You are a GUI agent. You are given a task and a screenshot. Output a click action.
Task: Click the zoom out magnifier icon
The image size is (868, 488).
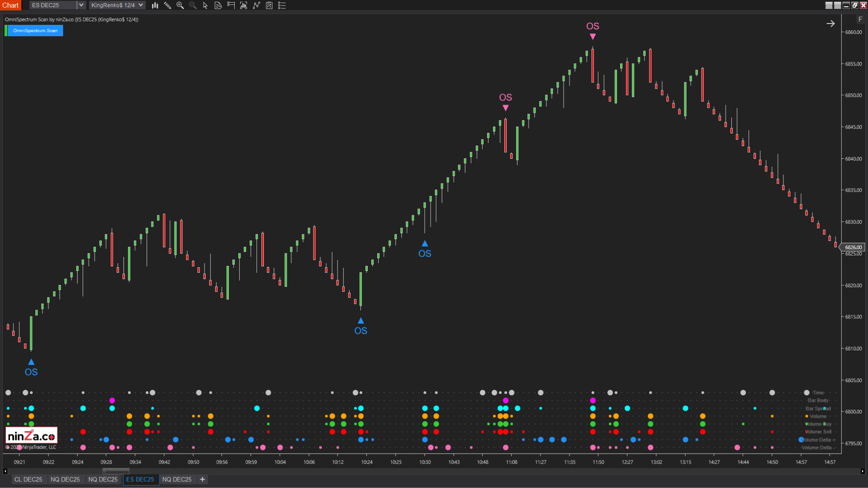(193, 5)
